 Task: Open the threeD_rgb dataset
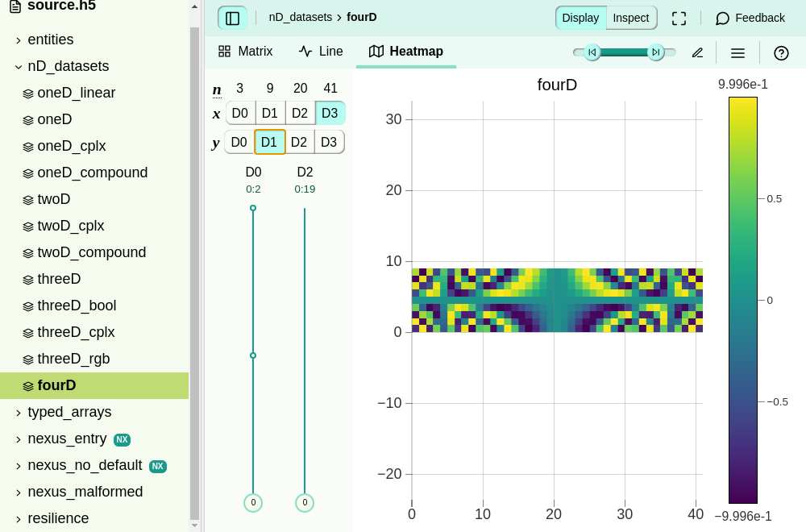coord(94,359)
